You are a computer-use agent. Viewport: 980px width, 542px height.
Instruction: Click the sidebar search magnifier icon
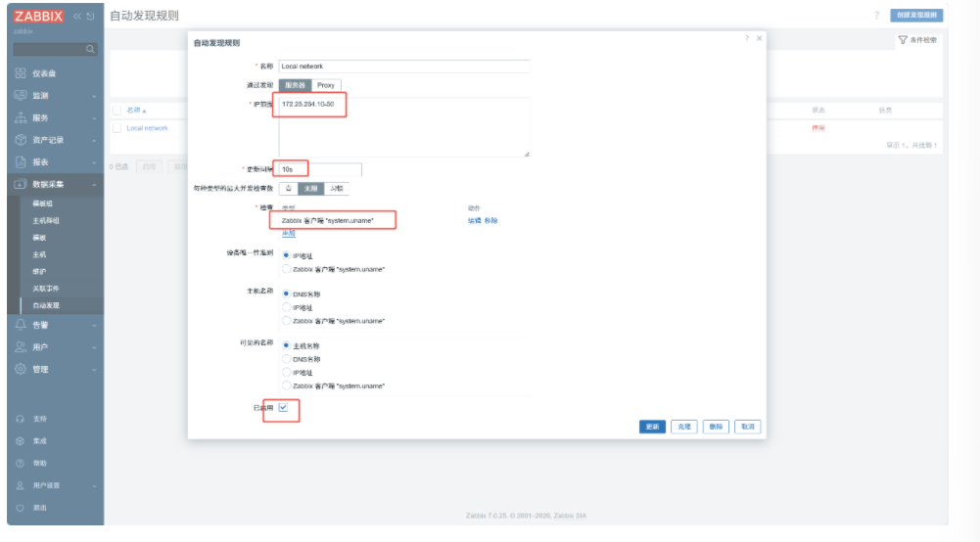pyautogui.click(x=91, y=49)
